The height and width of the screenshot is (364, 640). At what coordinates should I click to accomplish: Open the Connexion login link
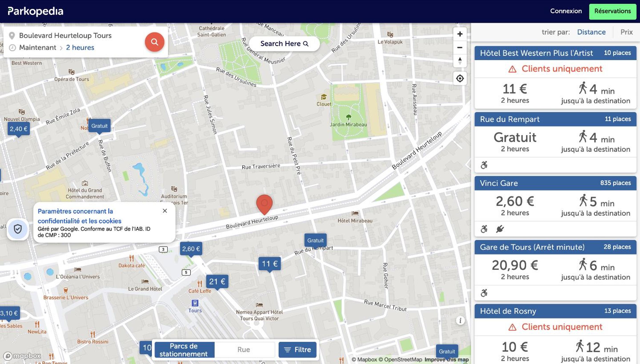pos(566,11)
